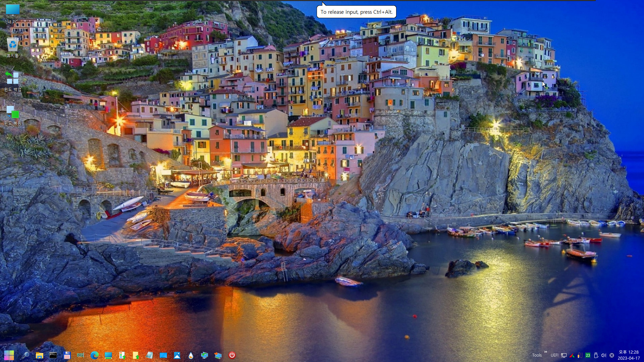The height and width of the screenshot is (362, 644).
Task: Launch the 윈도 복원 desktop shortcut
Action: click(x=13, y=115)
